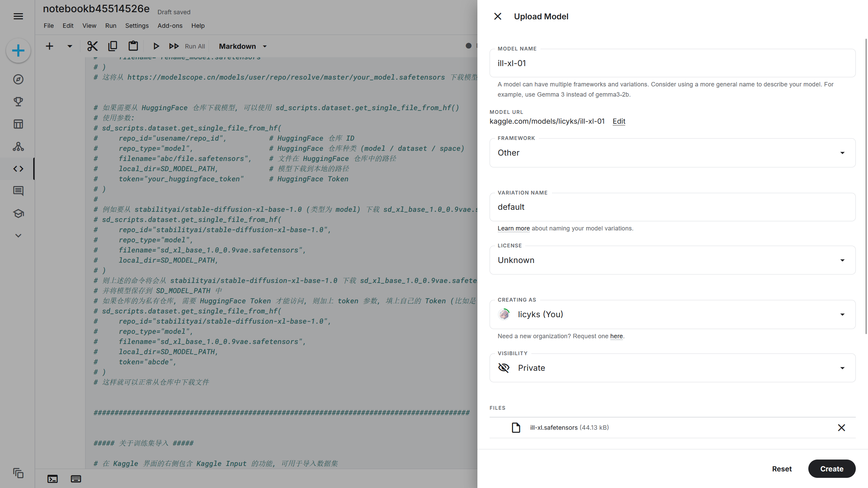Click the copy cell icon
Image resolution: width=868 pixels, height=488 pixels.
click(x=113, y=46)
